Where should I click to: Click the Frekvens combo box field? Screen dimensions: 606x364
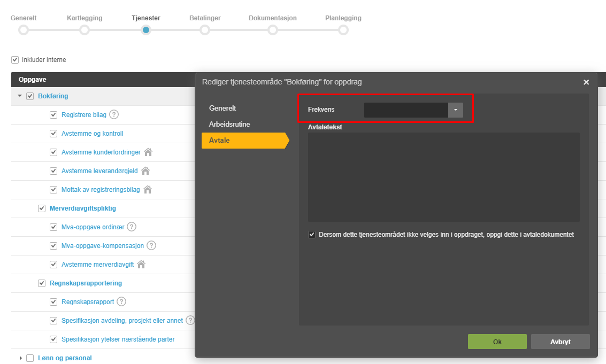[x=406, y=110]
